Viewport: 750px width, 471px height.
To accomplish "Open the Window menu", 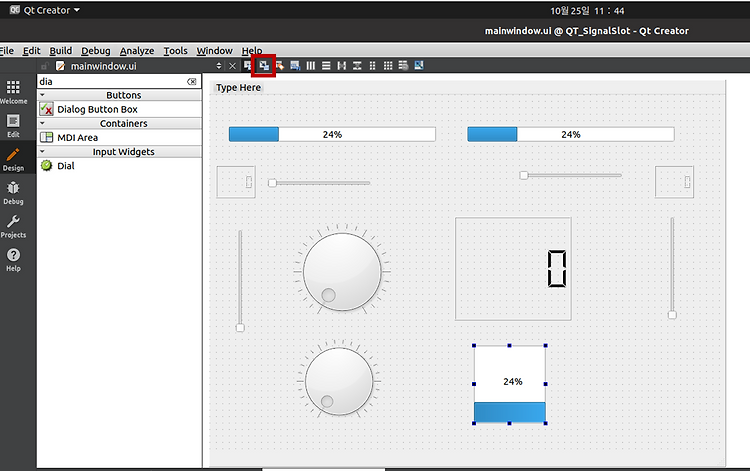I will pos(214,51).
